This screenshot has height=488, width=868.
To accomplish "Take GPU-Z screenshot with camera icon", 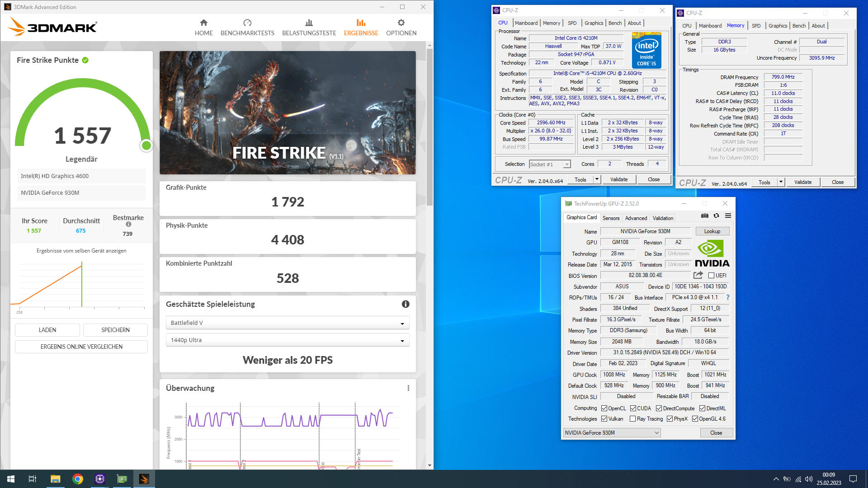I will (705, 216).
